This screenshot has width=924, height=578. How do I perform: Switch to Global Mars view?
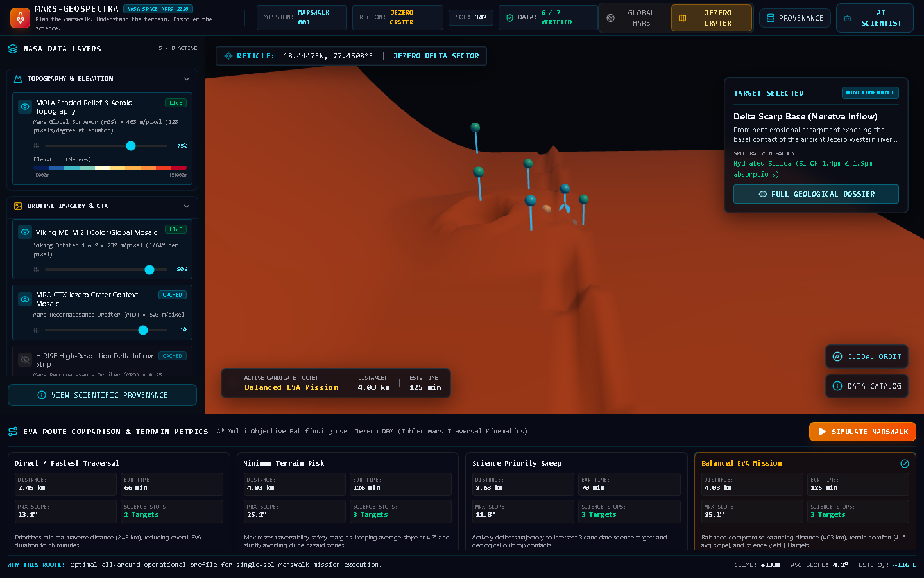pyautogui.click(x=635, y=18)
